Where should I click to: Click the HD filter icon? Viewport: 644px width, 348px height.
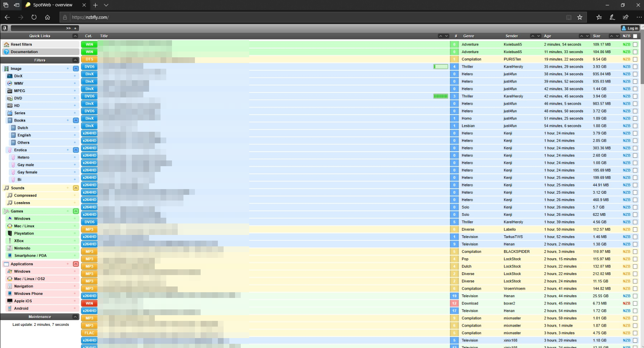click(10, 106)
